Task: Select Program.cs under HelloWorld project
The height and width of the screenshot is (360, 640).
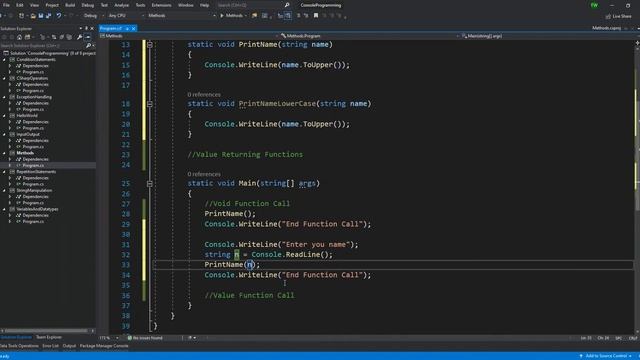Action: click(33, 128)
